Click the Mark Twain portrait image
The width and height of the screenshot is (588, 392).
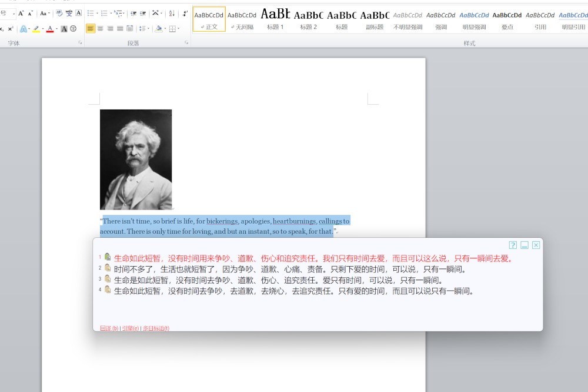(x=136, y=159)
